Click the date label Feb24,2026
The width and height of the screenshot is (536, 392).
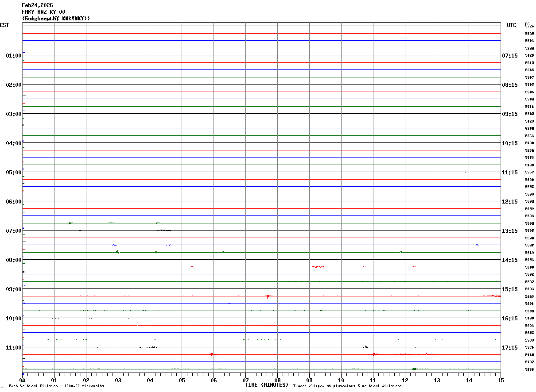[x=37, y=5]
